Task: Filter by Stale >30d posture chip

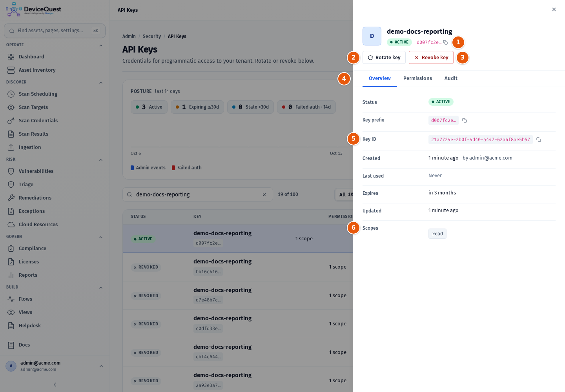Action: [x=250, y=107]
